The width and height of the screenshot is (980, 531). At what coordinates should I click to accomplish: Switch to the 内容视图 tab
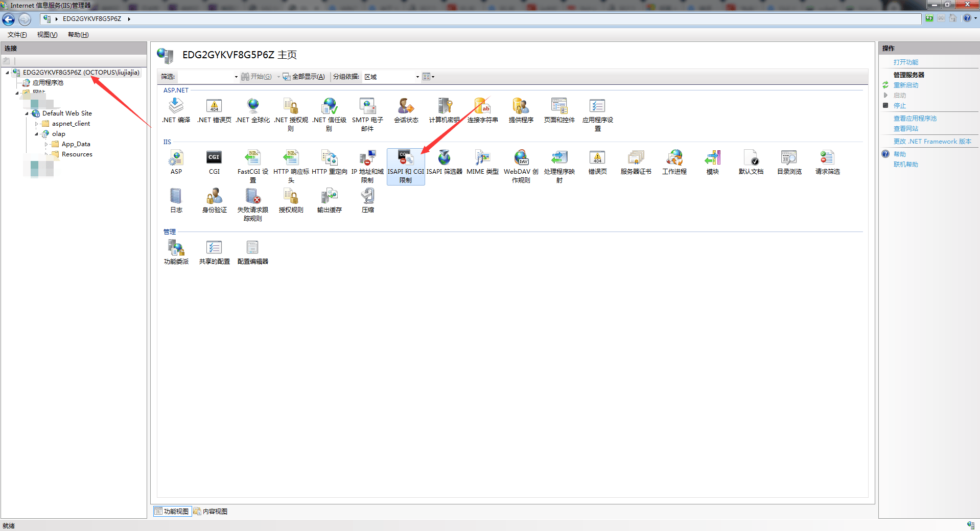coord(211,511)
